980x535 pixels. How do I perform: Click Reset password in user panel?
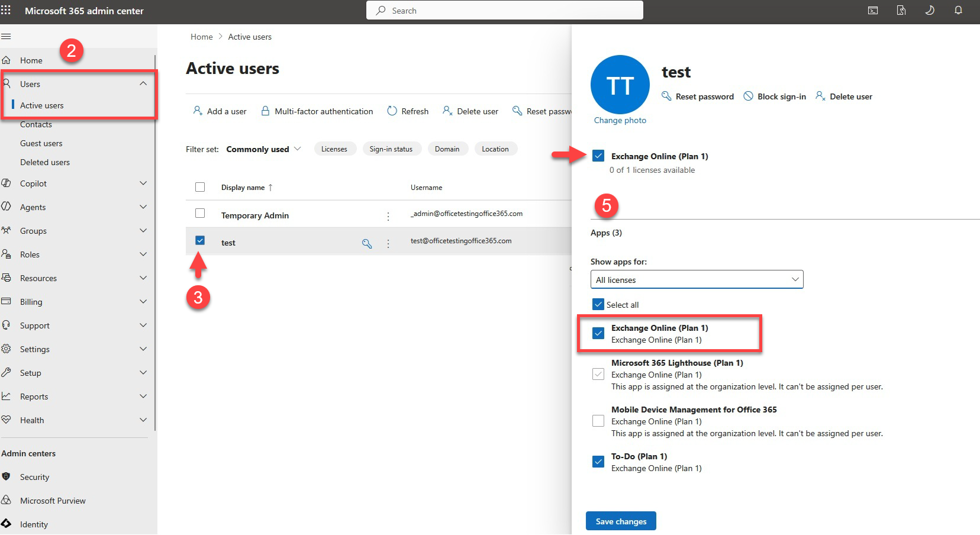(x=698, y=96)
